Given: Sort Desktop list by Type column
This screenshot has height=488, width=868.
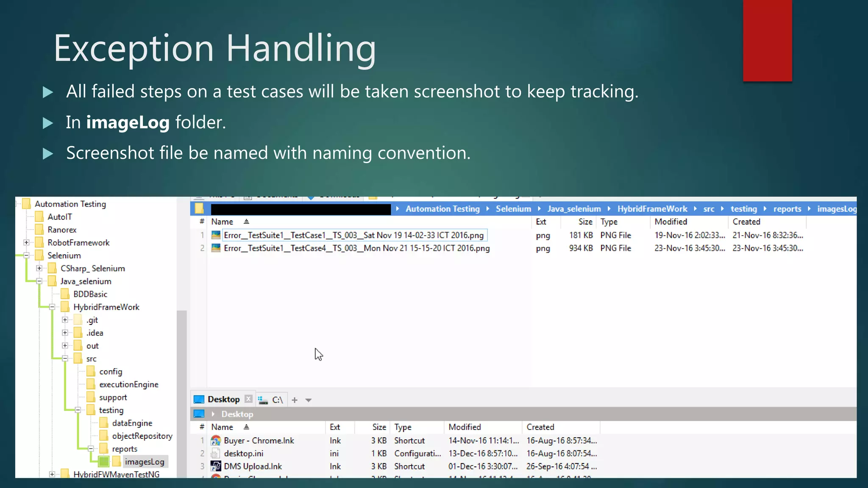Looking at the screenshot, I should 417,427.
